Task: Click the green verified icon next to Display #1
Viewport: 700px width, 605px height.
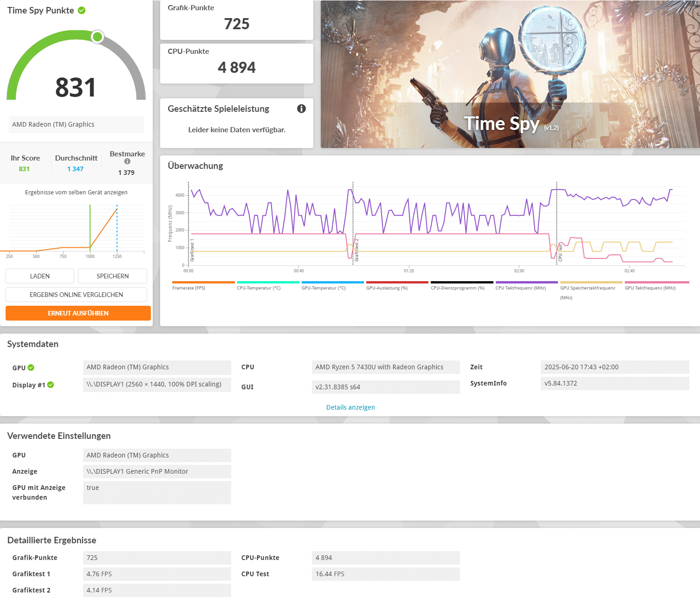Action: coord(51,385)
